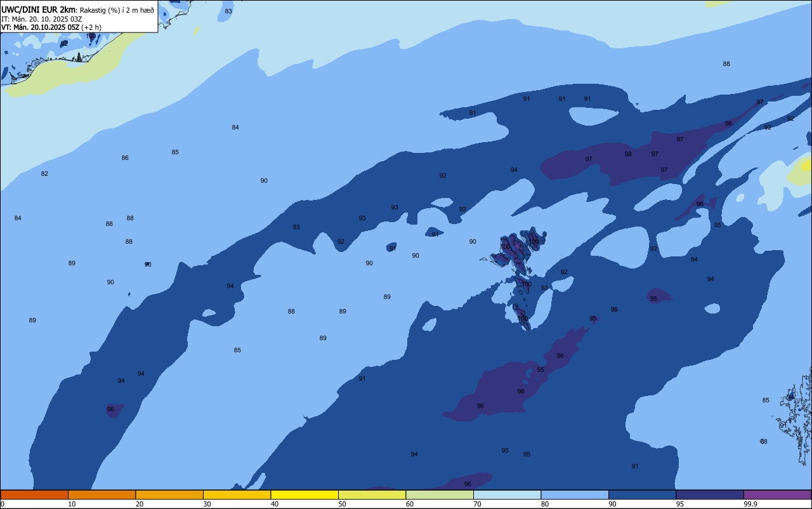The height and width of the screenshot is (509, 812).
Task: Click the legend scale label "50"
Action: click(342, 504)
